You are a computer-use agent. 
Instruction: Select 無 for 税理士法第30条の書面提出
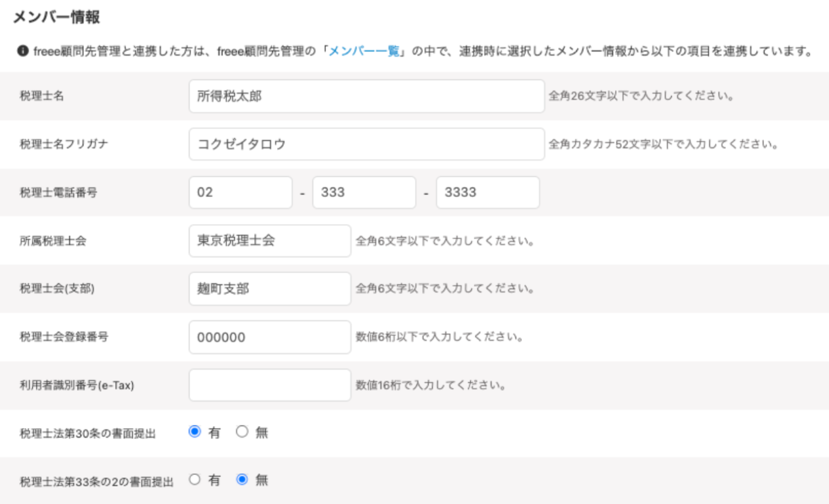[x=242, y=433]
